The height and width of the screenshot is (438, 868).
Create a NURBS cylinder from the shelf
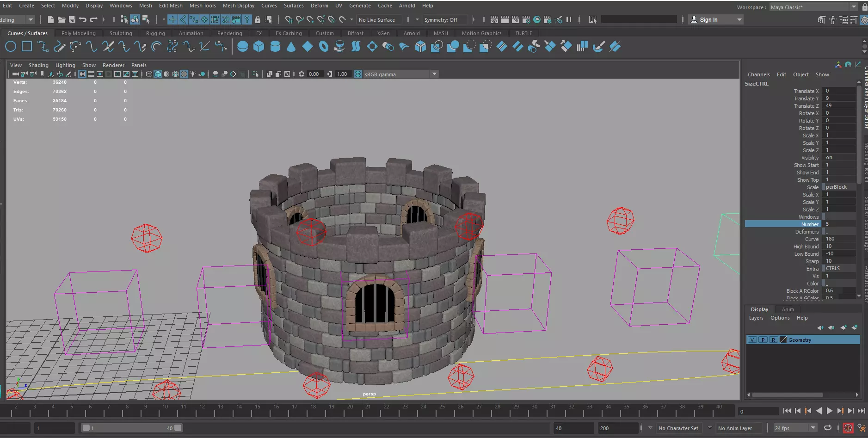coord(275,46)
